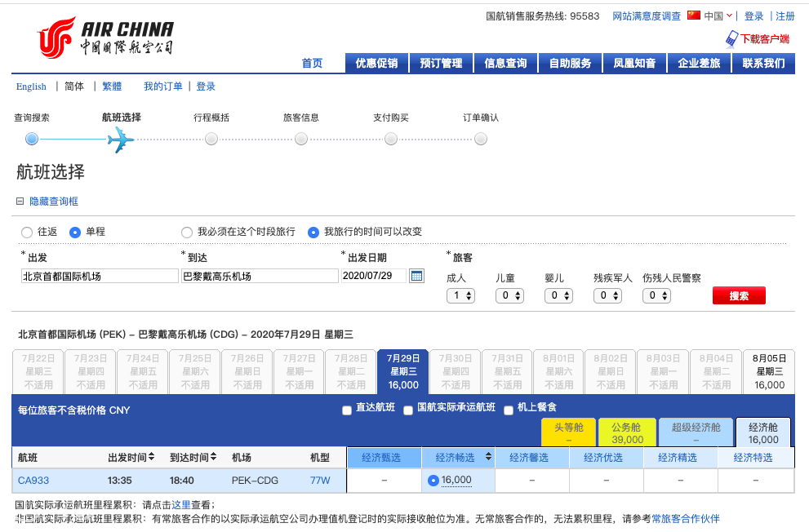The image size is (809, 532).
Task: Click the 隐藏查询框 link
Action: [x=54, y=202]
